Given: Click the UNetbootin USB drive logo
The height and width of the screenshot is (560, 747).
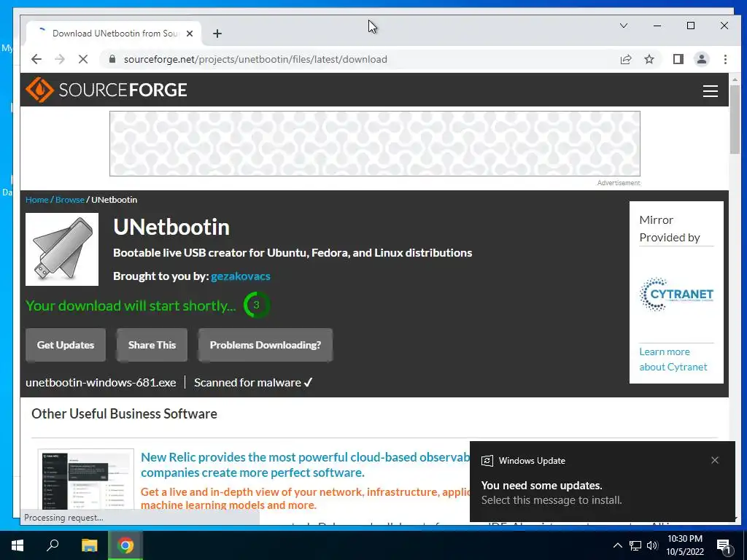Looking at the screenshot, I should point(62,249).
